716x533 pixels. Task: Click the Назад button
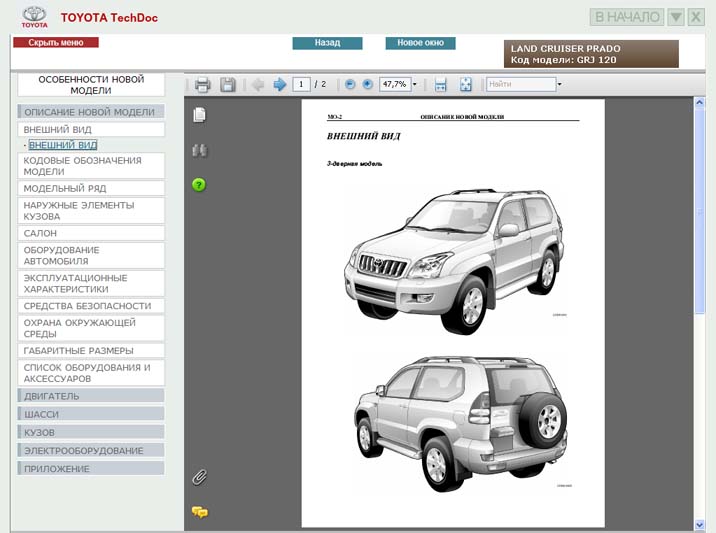pos(327,43)
